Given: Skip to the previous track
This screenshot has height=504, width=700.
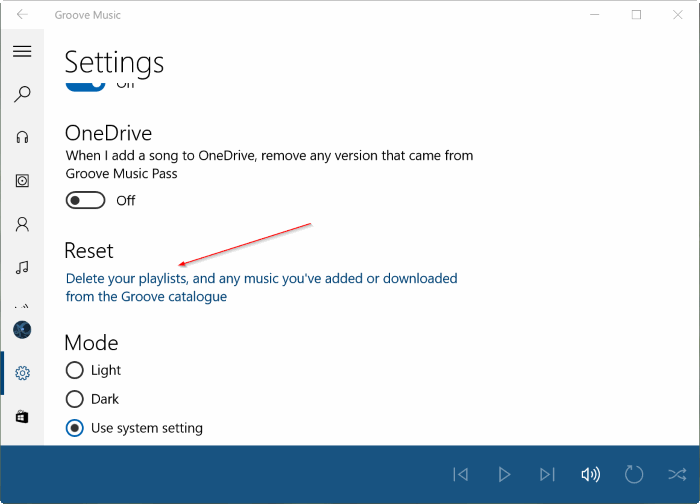Looking at the screenshot, I should coord(460,474).
